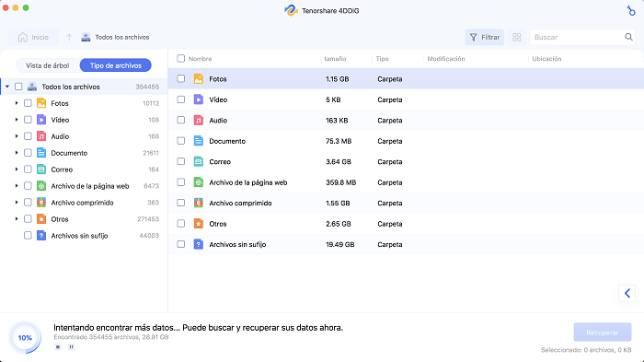This screenshot has width=644, height=362.
Task: Stop the scan with the stop icon
Action: coord(58,346)
